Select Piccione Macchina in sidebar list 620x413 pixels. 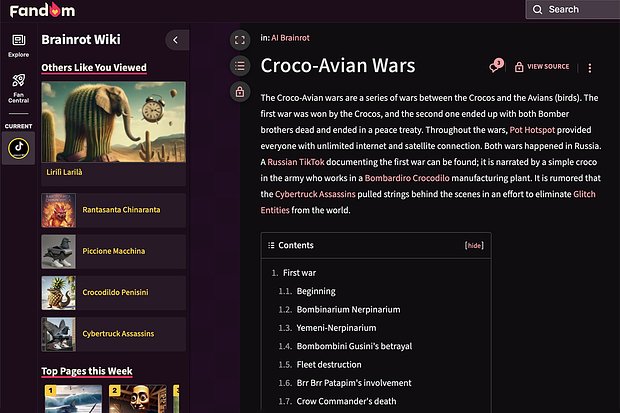click(113, 252)
